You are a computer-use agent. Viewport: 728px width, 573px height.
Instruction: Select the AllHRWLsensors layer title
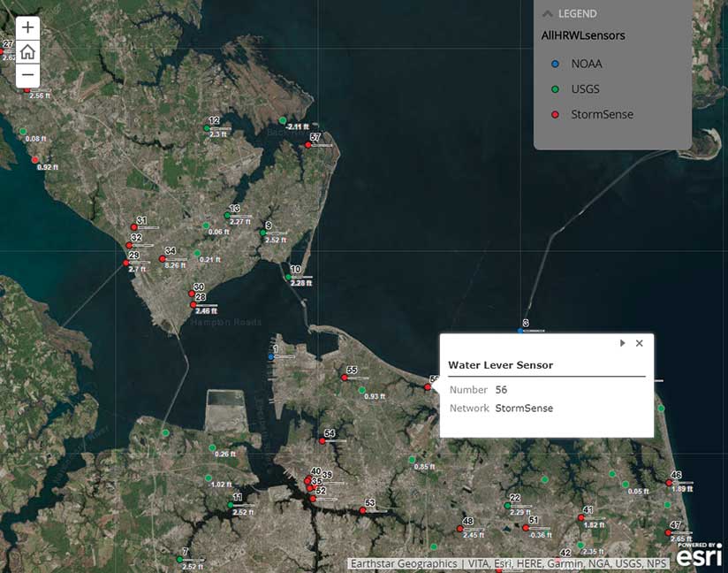coord(583,35)
